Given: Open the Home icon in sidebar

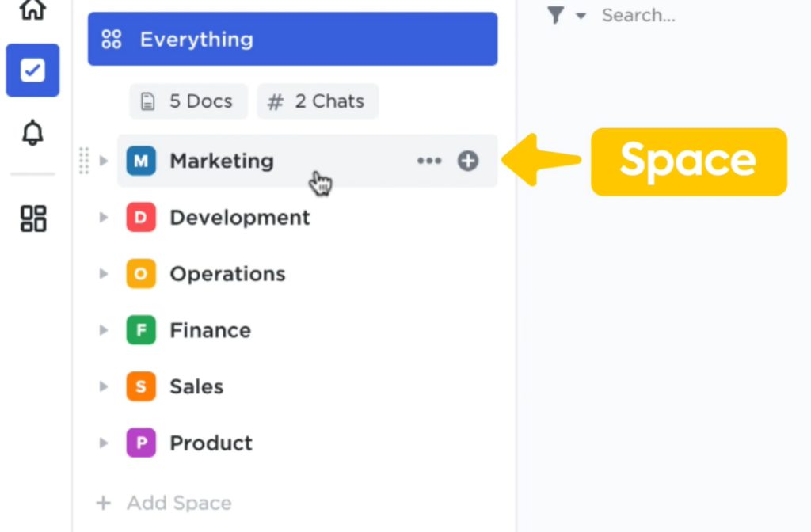Looking at the screenshot, I should pyautogui.click(x=32, y=9).
